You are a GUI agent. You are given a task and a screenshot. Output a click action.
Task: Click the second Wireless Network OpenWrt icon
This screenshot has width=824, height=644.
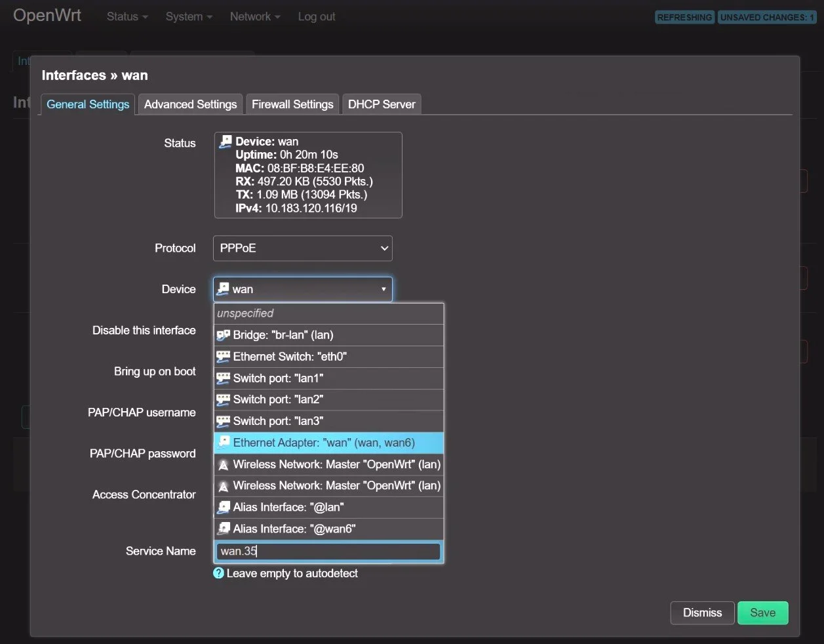[223, 486]
